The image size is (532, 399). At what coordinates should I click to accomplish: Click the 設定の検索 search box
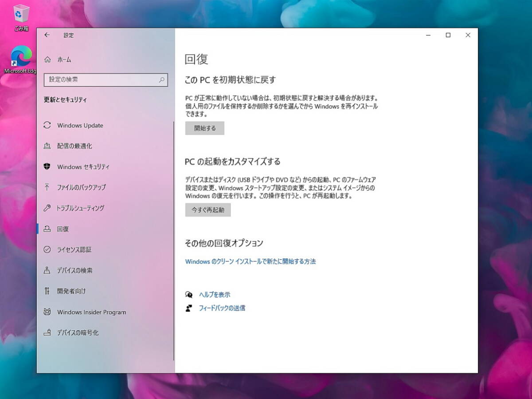click(106, 80)
